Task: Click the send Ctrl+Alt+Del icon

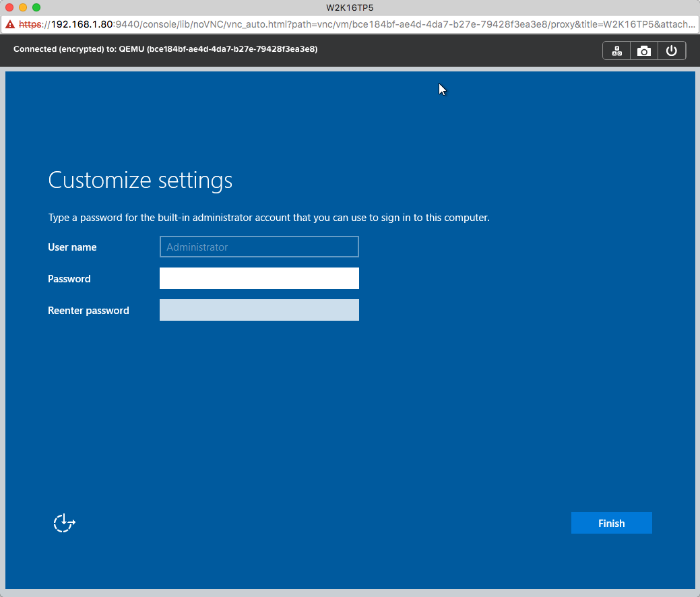Action: (x=616, y=51)
